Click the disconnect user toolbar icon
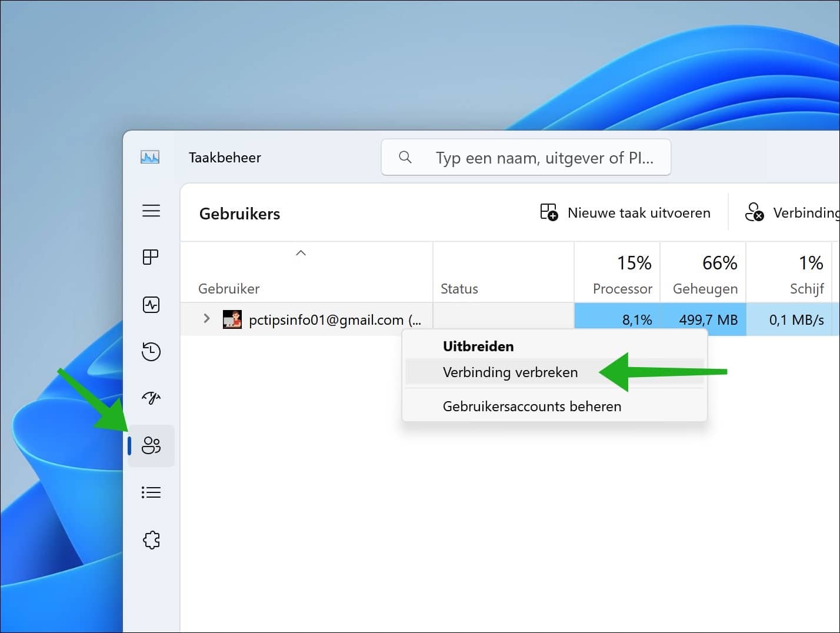Image resolution: width=840 pixels, height=633 pixels. 755,212
